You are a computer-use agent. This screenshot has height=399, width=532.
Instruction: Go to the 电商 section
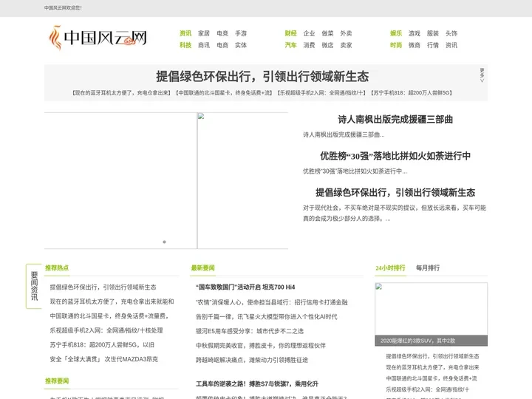coord(222,45)
